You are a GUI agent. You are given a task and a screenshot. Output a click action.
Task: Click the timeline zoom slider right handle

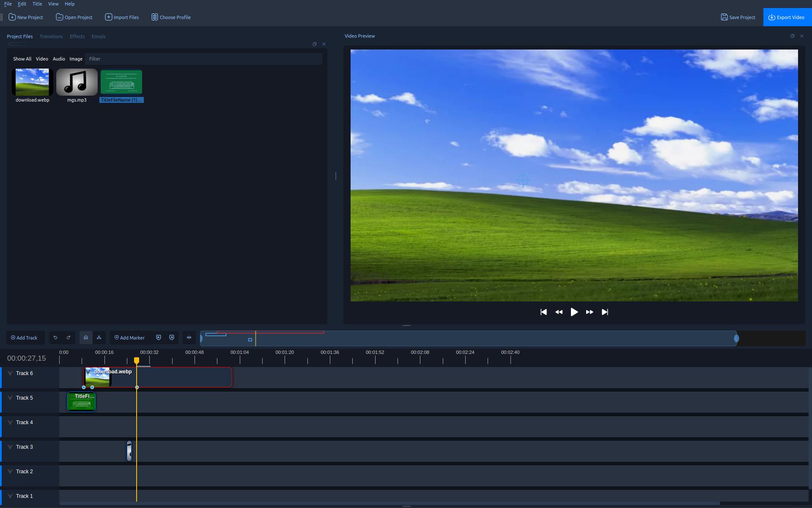pyautogui.click(x=736, y=338)
